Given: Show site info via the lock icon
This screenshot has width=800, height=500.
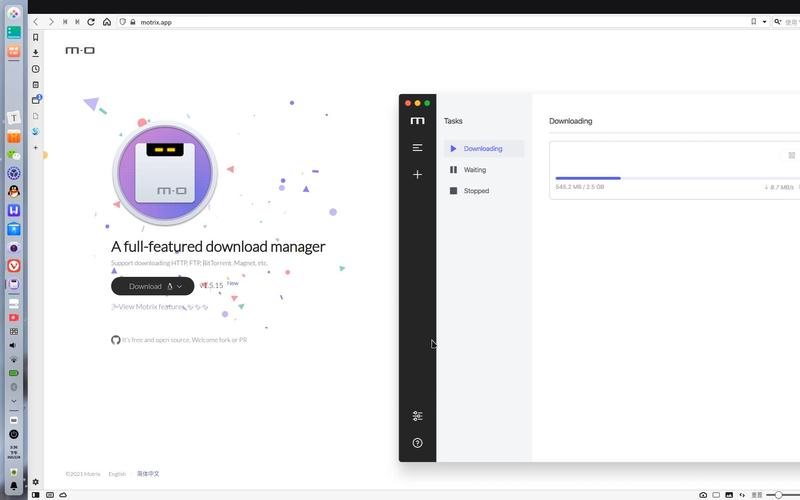Looking at the screenshot, I should tap(133, 22).
